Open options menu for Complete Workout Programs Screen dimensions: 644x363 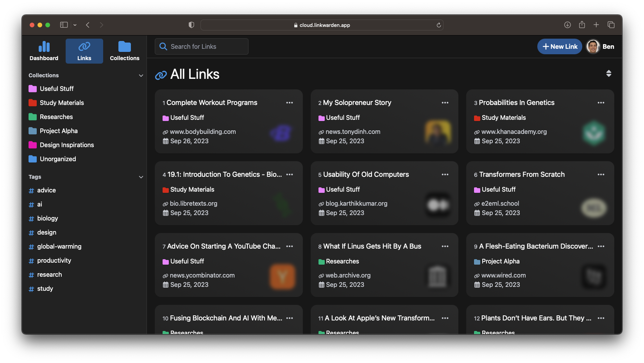pyautogui.click(x=289, y=103)
